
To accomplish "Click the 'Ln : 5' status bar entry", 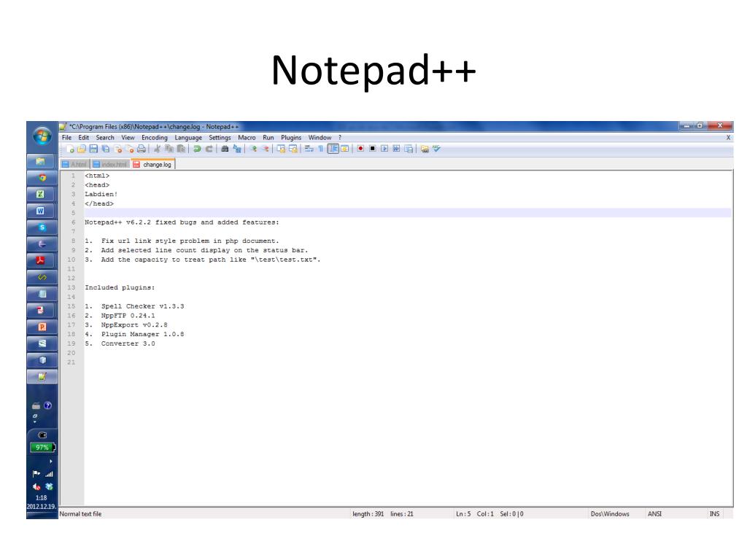I will [x=463, y=514].
